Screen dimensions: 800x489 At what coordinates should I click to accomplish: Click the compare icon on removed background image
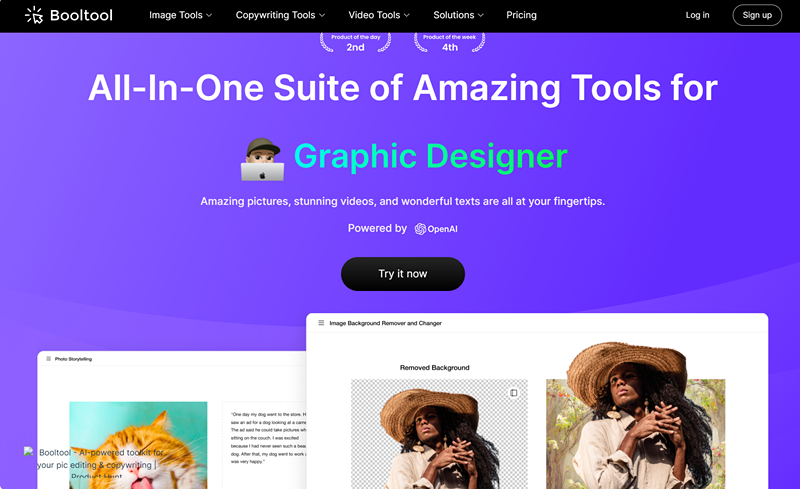(514, 393)
